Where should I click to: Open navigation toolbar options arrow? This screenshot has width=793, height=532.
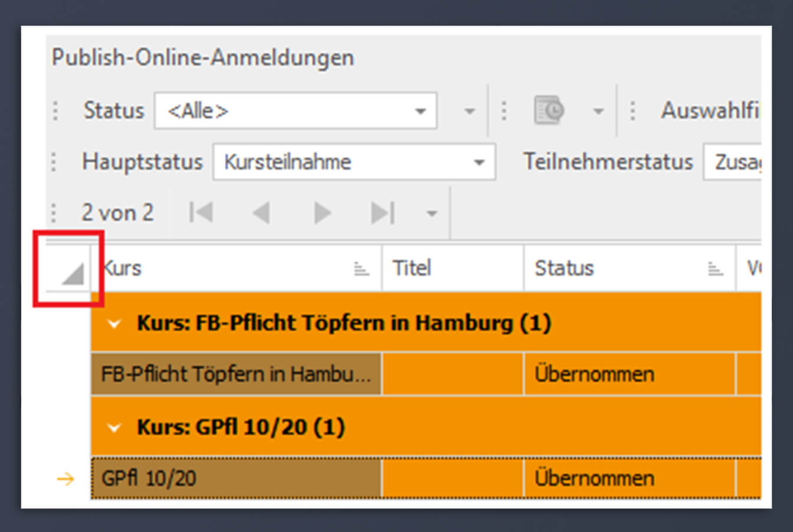(432, 214)
